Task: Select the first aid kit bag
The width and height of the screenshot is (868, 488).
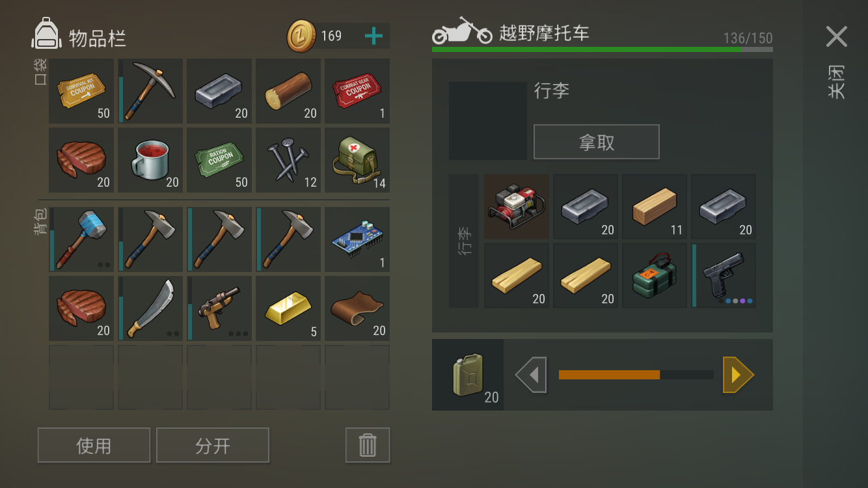Action: click(357, 160)
